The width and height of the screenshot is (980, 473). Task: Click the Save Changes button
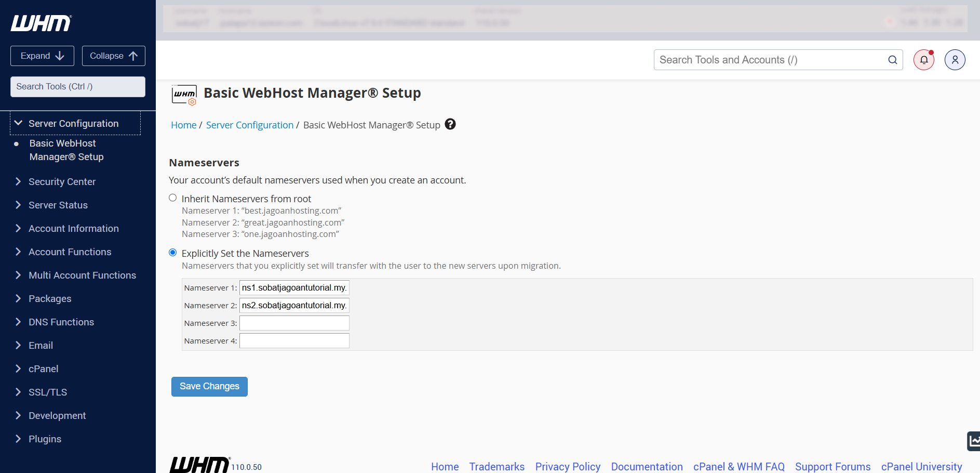(x=209, y=387)
